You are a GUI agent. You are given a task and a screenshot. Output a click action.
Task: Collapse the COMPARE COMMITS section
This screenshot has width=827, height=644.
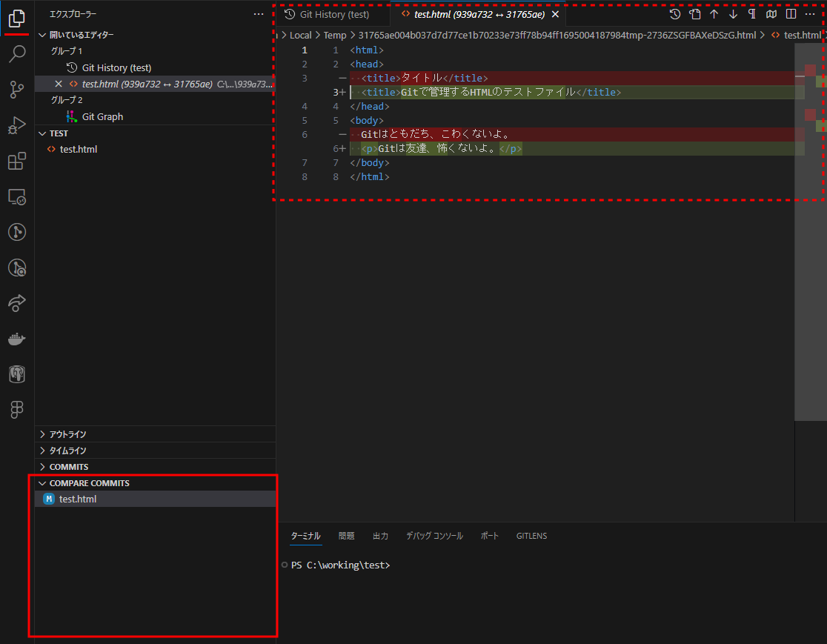tap(155, 483)
